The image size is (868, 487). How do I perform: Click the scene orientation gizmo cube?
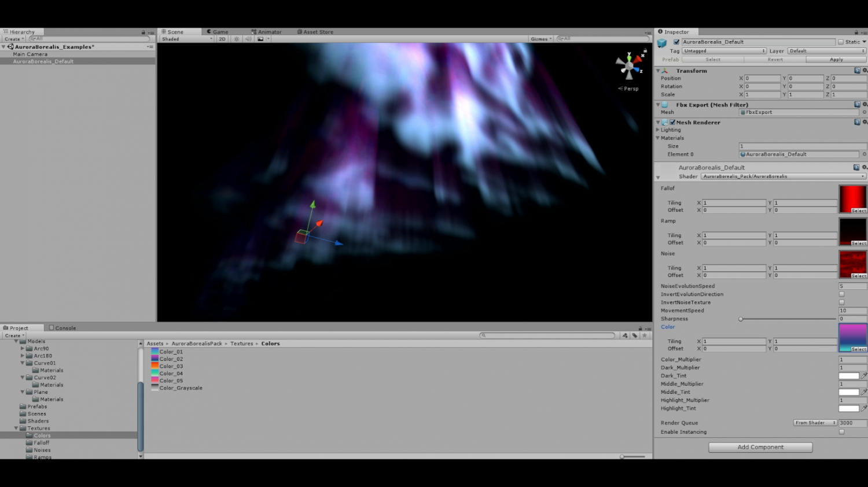(629, 67)
